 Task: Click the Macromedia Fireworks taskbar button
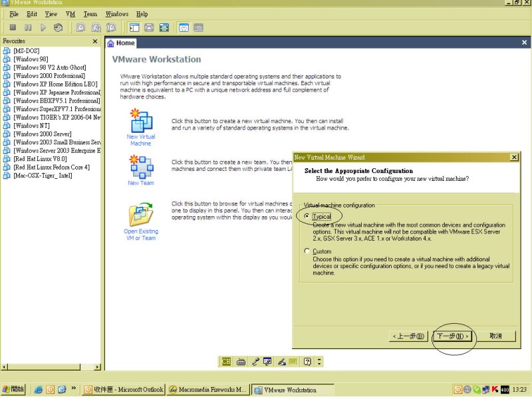point(207,390)
